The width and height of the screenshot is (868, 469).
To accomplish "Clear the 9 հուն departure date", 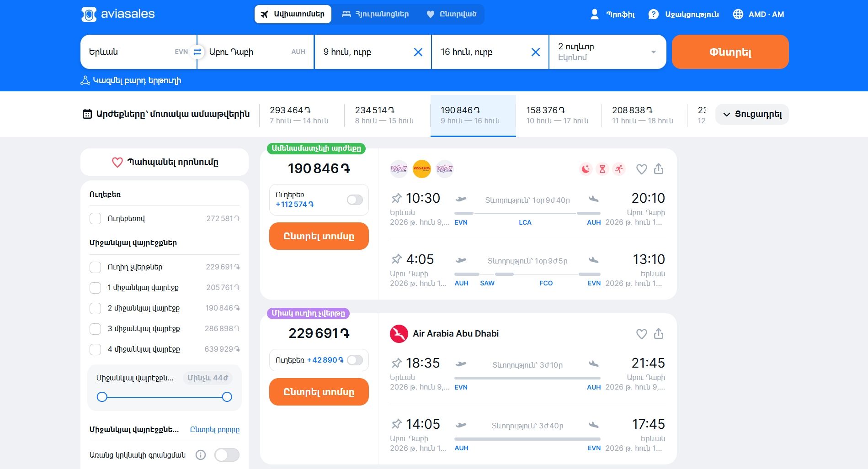I will (418, 52).
